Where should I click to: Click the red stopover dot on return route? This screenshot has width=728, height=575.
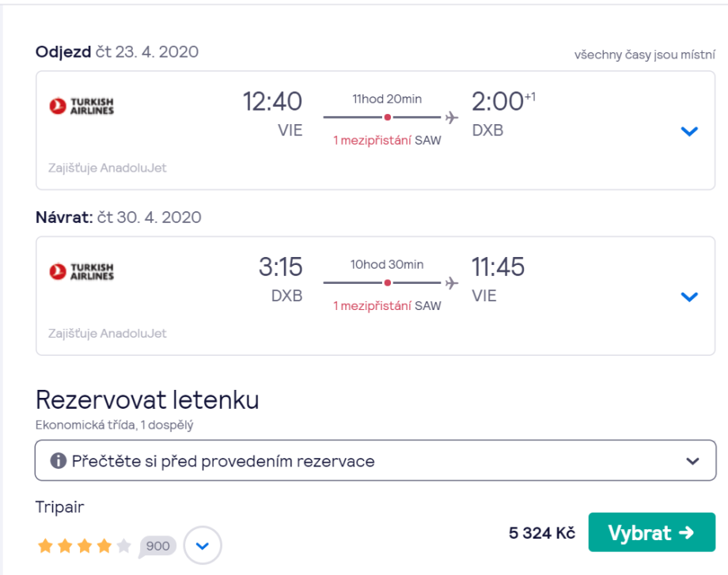[x=387, y=283]
